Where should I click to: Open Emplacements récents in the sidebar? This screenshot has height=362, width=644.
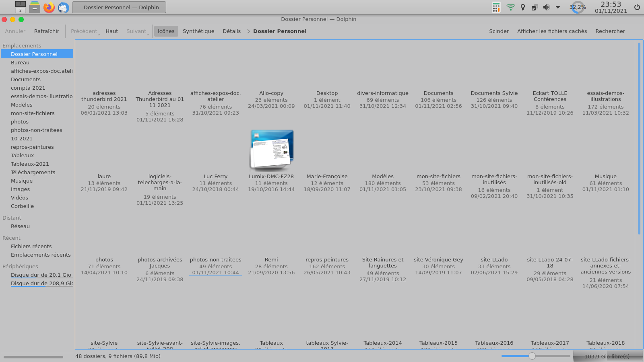click(x=37, y=255)
